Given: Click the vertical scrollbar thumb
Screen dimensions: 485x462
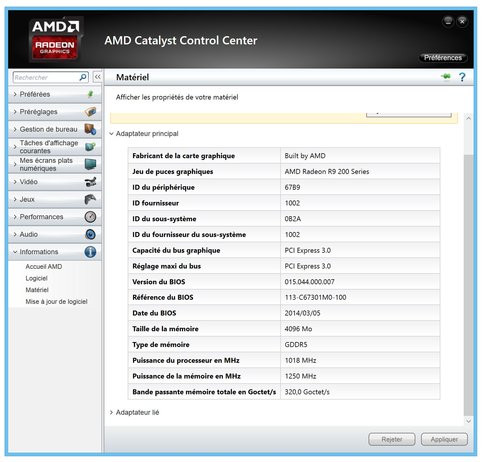Looking at the screenshot, I should (x=468, y=285).
